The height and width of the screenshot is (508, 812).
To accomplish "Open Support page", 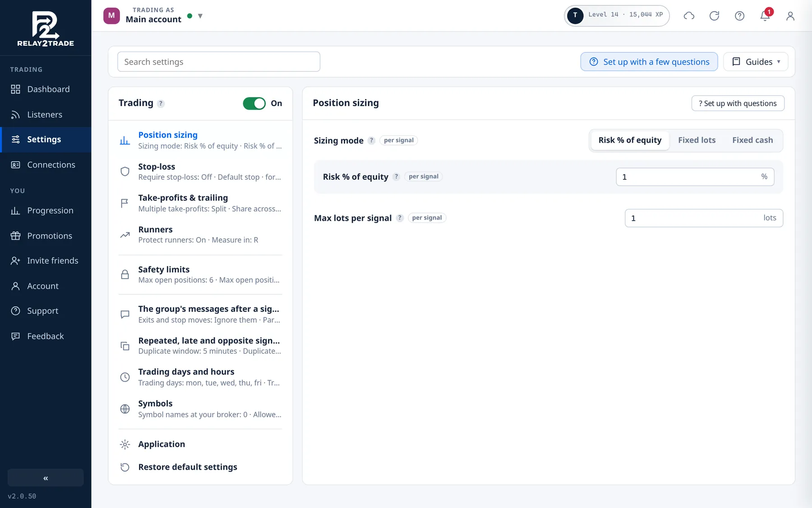I will click(x=46, y=311).
